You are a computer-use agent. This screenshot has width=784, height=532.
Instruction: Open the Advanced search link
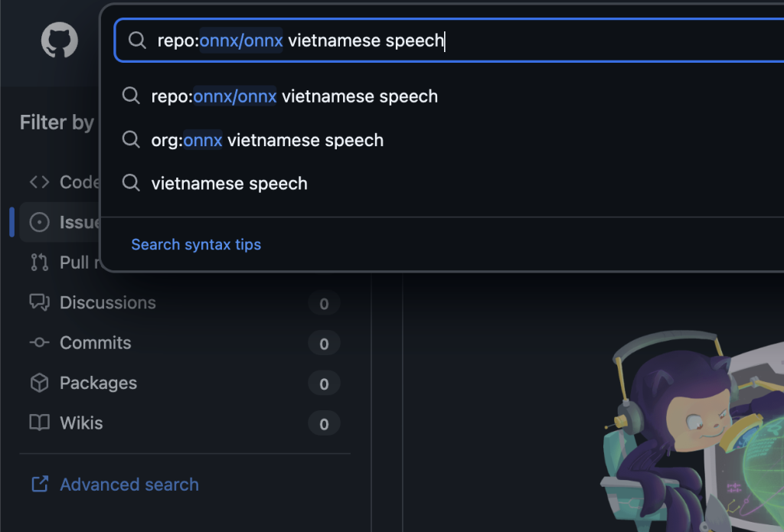pyautogui.click(x=129, y=485)
